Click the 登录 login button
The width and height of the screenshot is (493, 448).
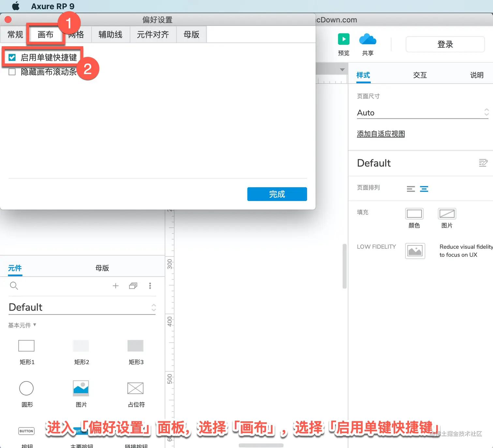point(445,44)
